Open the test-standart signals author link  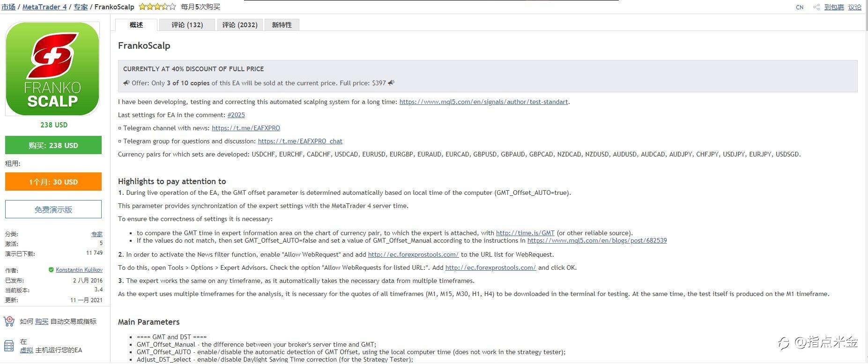click(483, 102)
